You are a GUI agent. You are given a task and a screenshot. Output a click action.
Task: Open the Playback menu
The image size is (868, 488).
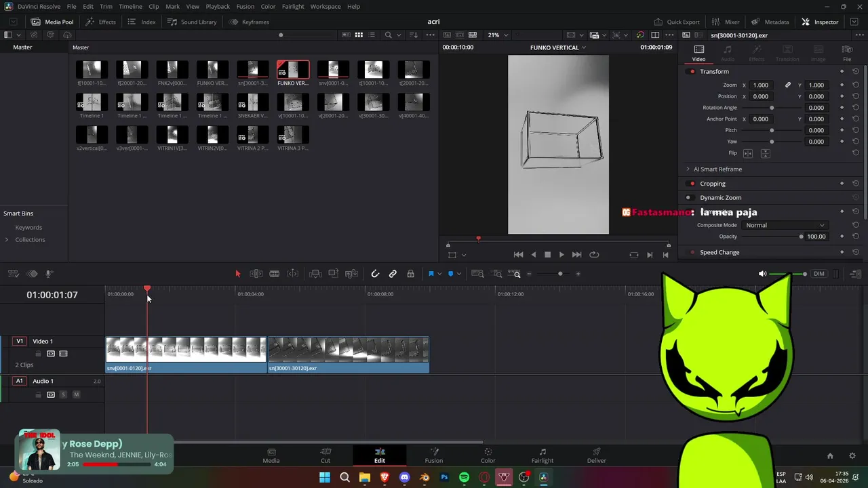(218, 6)
